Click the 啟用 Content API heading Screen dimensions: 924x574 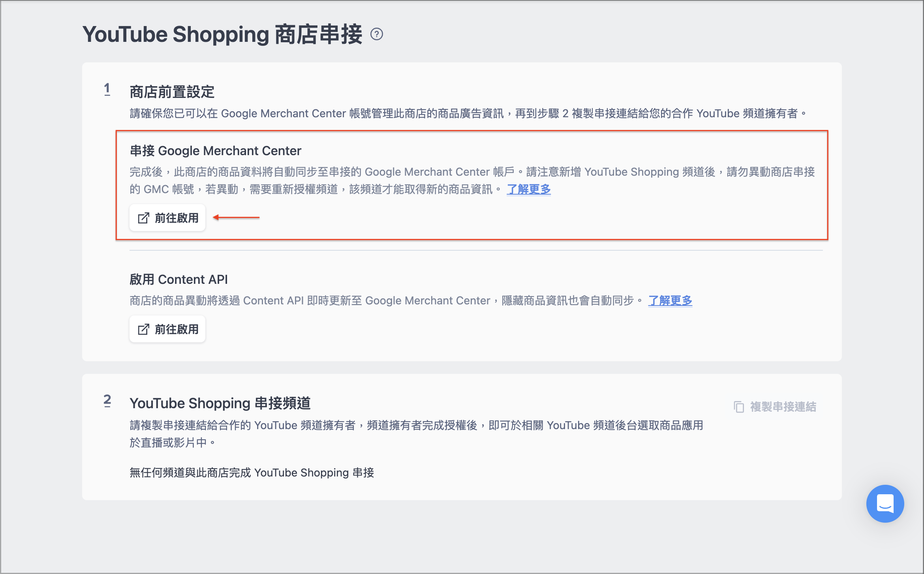(178, 279)
